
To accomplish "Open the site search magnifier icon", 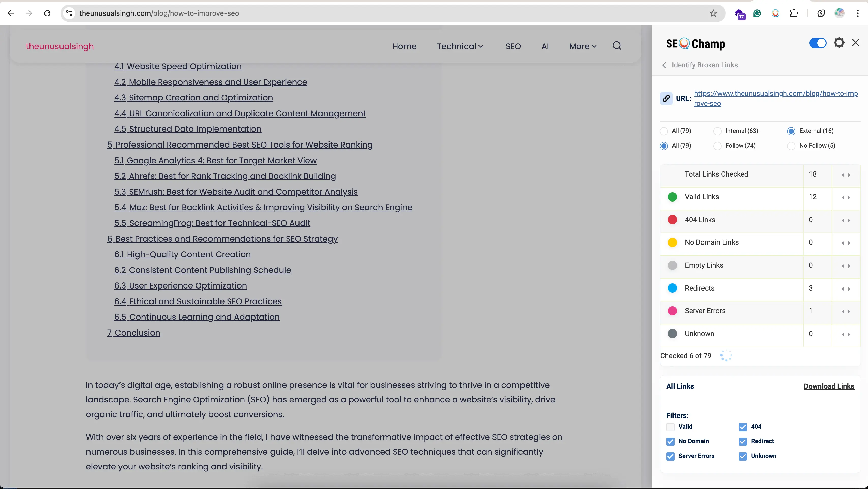I will pyautogui.click(x=617, y=46).
